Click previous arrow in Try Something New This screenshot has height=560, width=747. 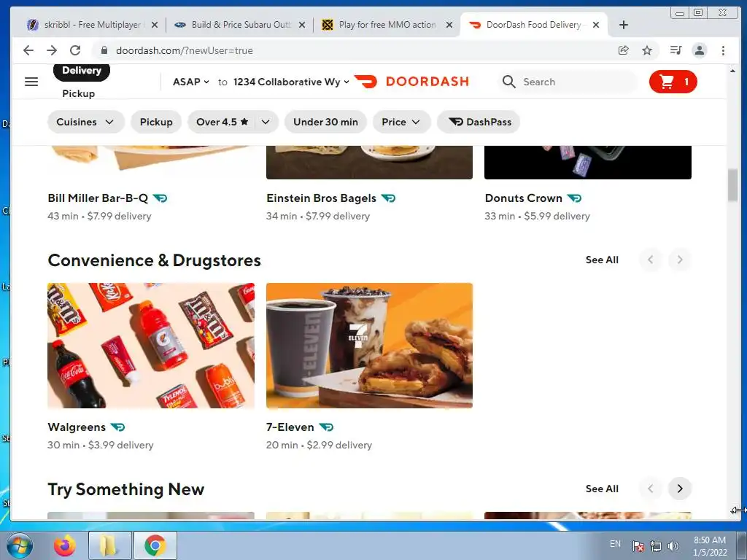(x=651, y=489)
